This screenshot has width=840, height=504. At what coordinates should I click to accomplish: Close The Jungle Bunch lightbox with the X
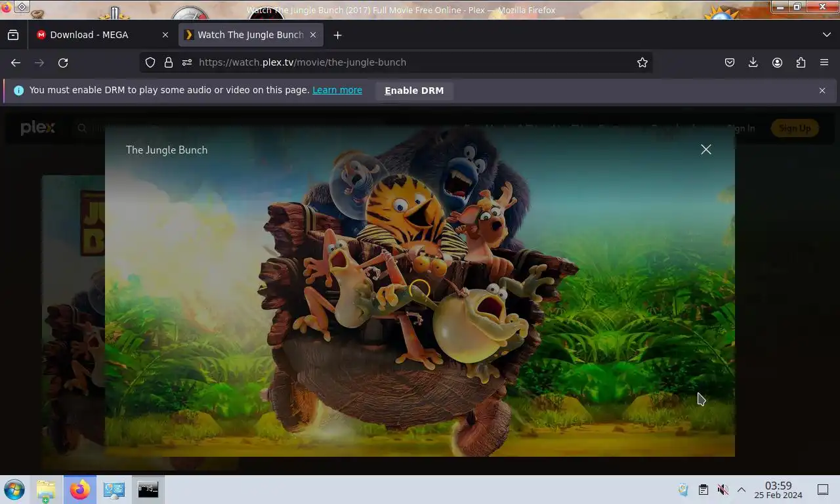point(706,150)
